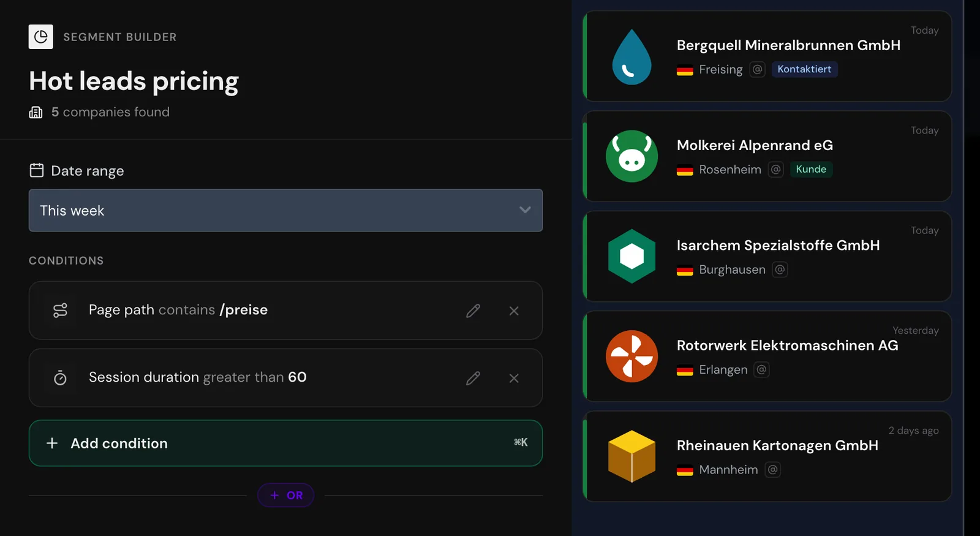Image resolution: width=980 pixels, height=536 pixels.
Task: Click the German flag next to Mannheim
Action: tap(685, 470)
